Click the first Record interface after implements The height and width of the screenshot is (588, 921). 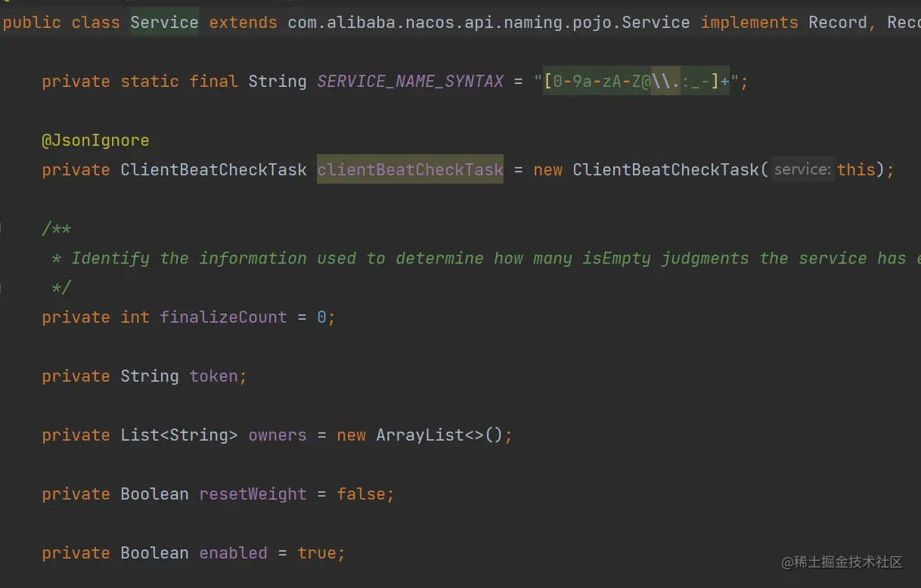tap(838, 23)
